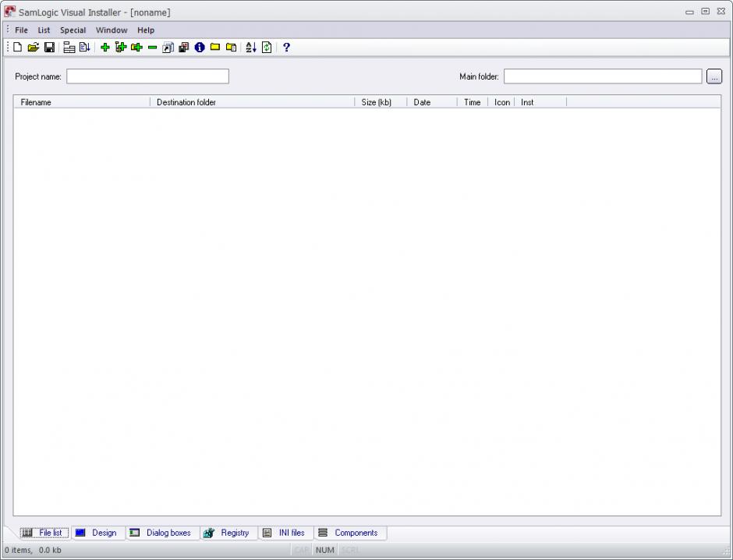The width and height of the screenshot is (733, 560).
Task: Click the shortcut arrow toolbar icon
Action: [x=168, y=48]
